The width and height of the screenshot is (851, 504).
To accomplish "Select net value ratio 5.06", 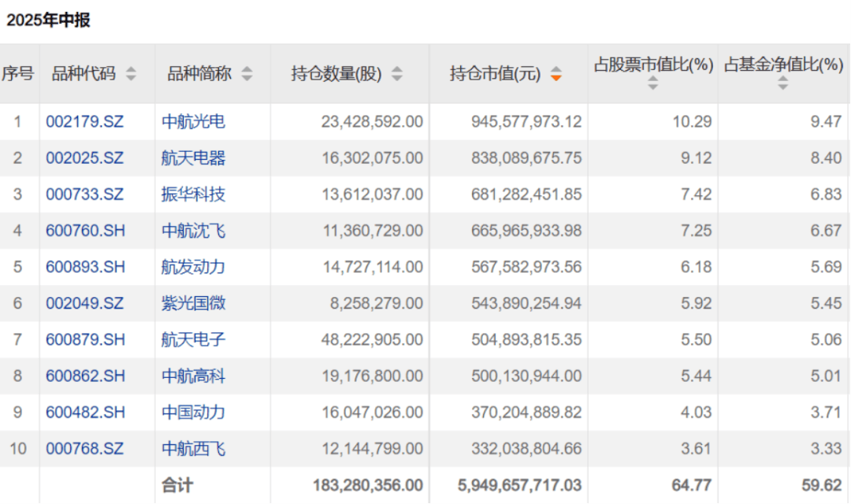I will point(826,339).
